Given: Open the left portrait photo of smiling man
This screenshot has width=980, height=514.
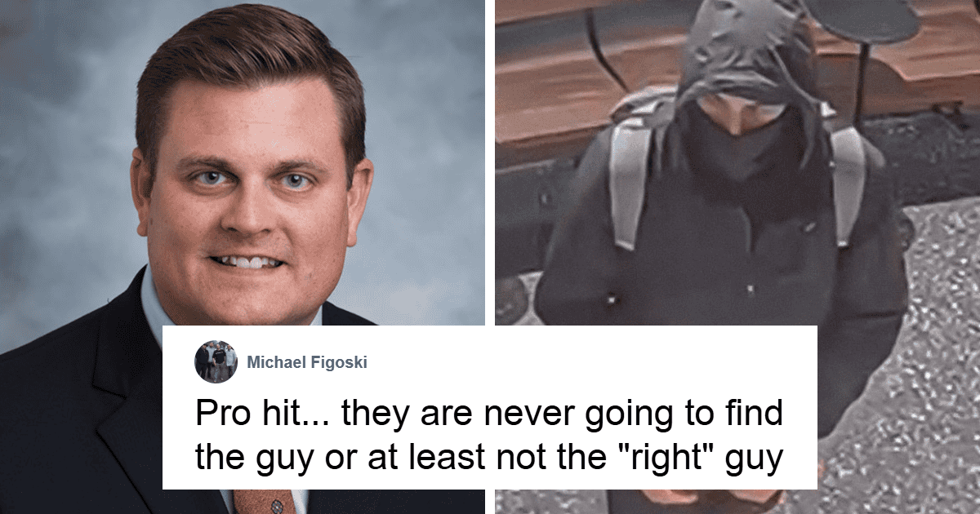Looking at the screenshot, I should point(243,257).
